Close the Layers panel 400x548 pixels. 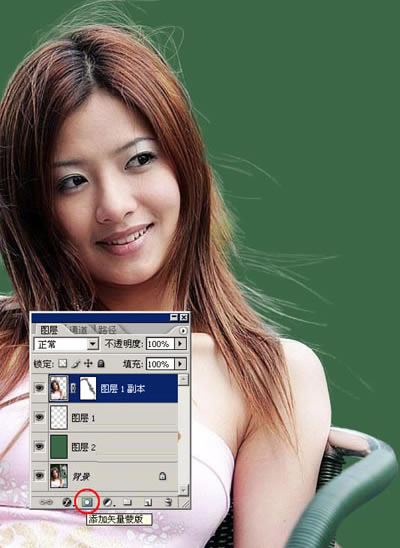click(x=183, y=317)
